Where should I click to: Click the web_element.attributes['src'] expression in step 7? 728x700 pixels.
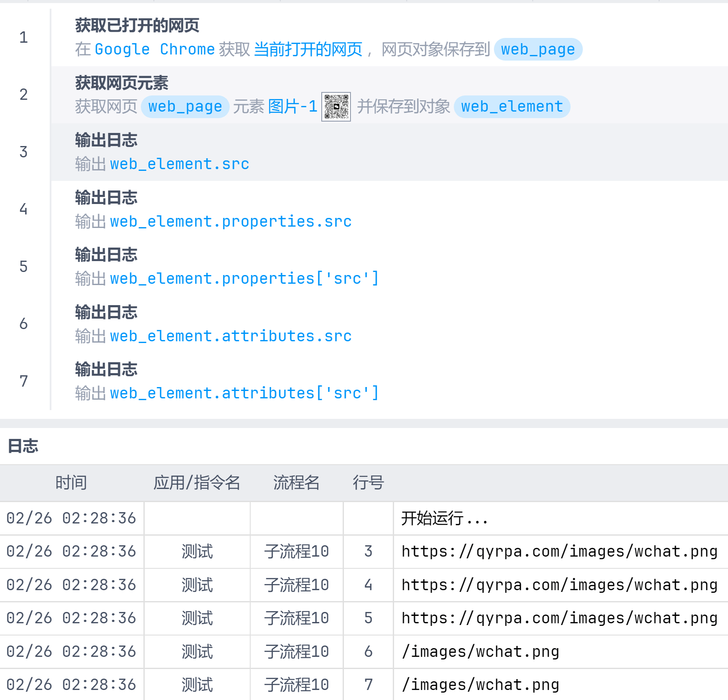[244, 394]
